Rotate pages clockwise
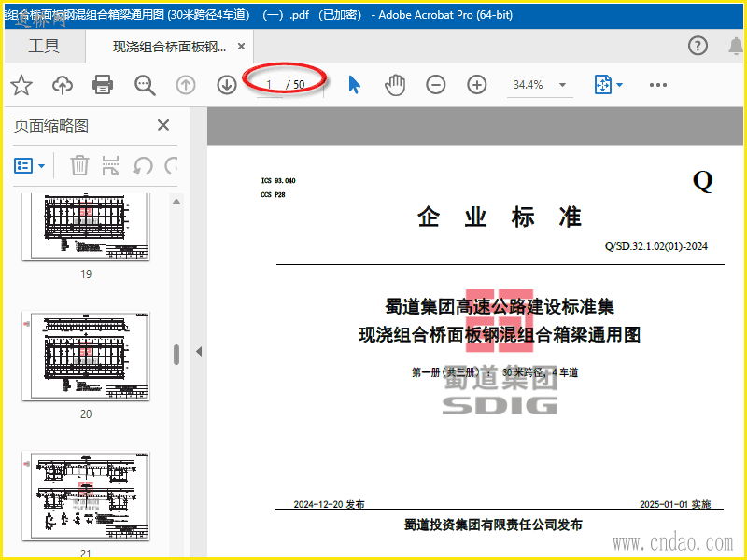The width and height of the screenshot is (747, 560). tap(171, 166)
